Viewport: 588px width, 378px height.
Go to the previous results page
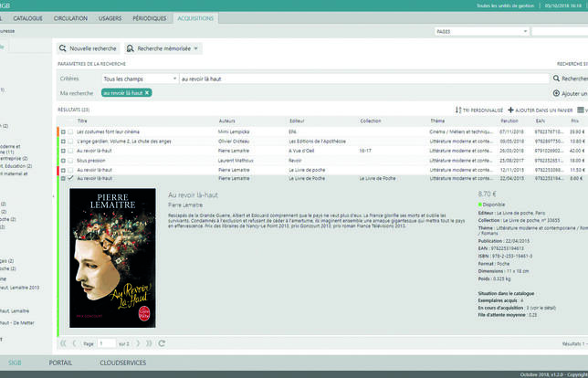point(74,343)
